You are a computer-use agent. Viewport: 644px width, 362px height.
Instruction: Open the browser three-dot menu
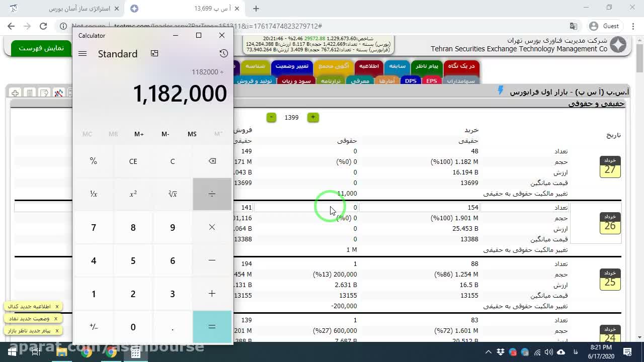(632, 26)
